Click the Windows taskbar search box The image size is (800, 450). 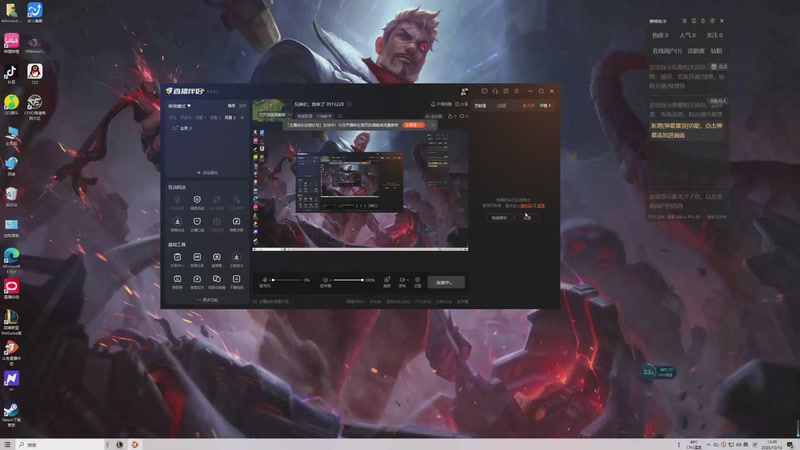60,445
